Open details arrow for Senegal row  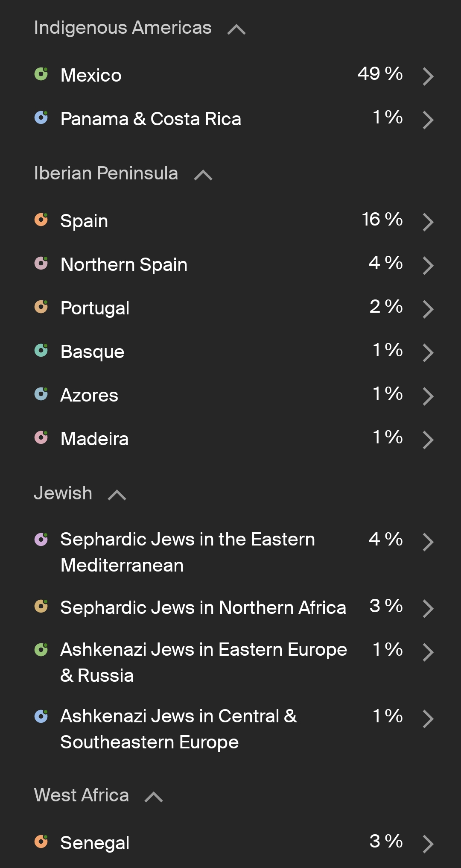428,844
